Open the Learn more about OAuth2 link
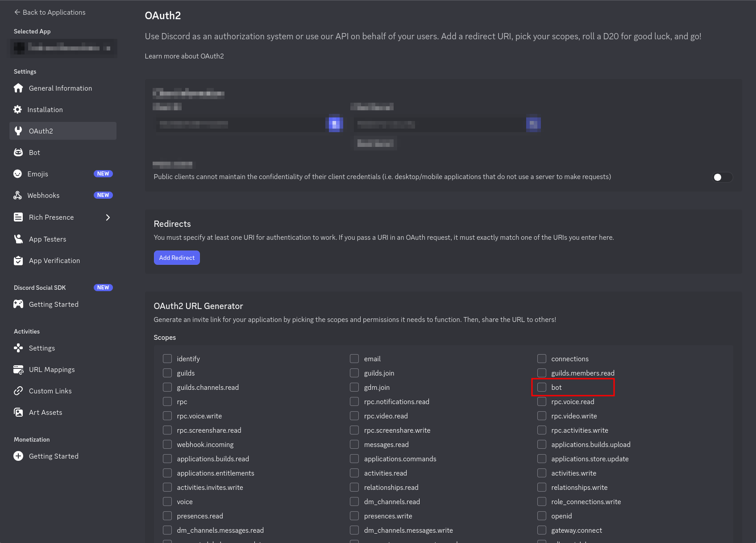 184,56
